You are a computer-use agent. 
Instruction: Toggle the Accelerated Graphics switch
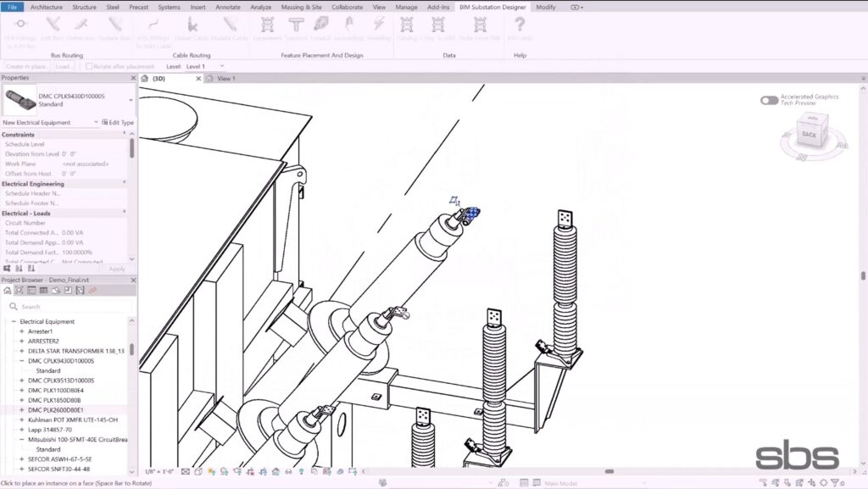[x=769, y=100]
